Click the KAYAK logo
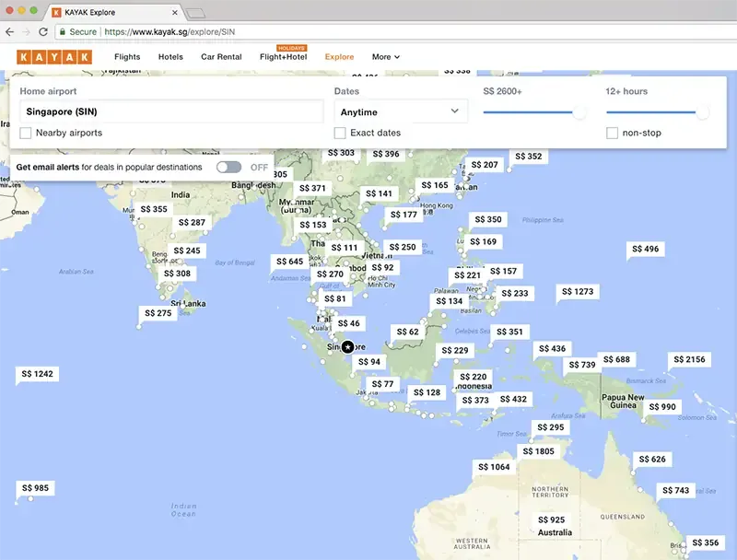This screenshot has width=737, height=560. pos(54,57)
